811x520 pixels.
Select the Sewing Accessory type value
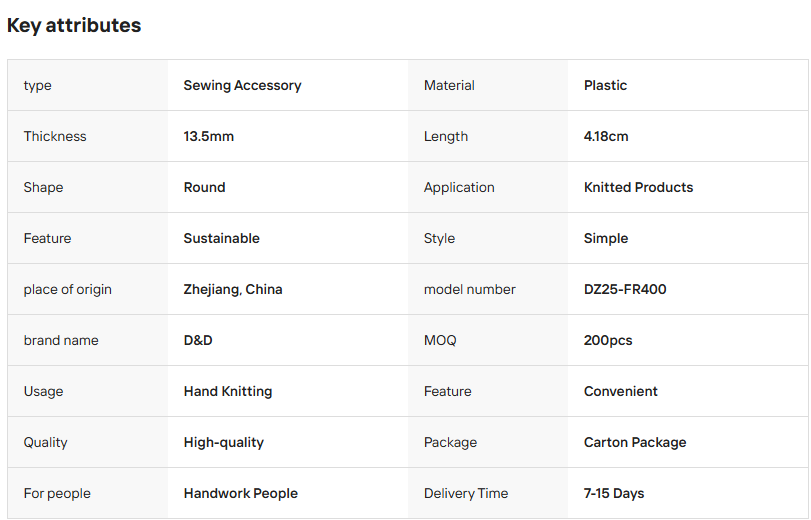click(242, 85)
